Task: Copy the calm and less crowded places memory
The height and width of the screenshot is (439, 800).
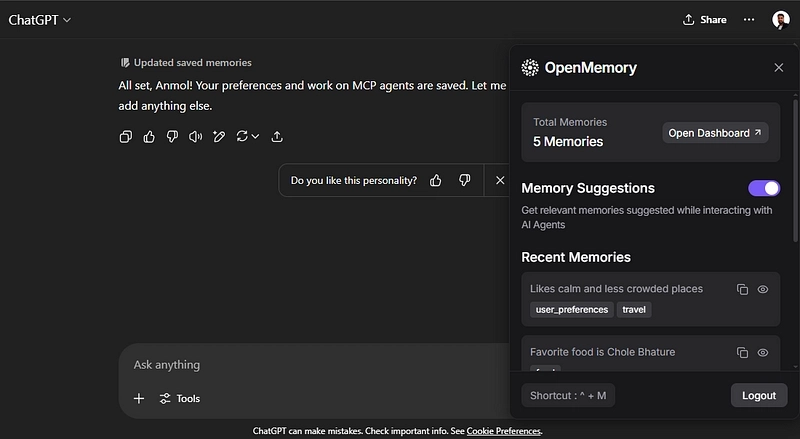Action: coord(742,289)
